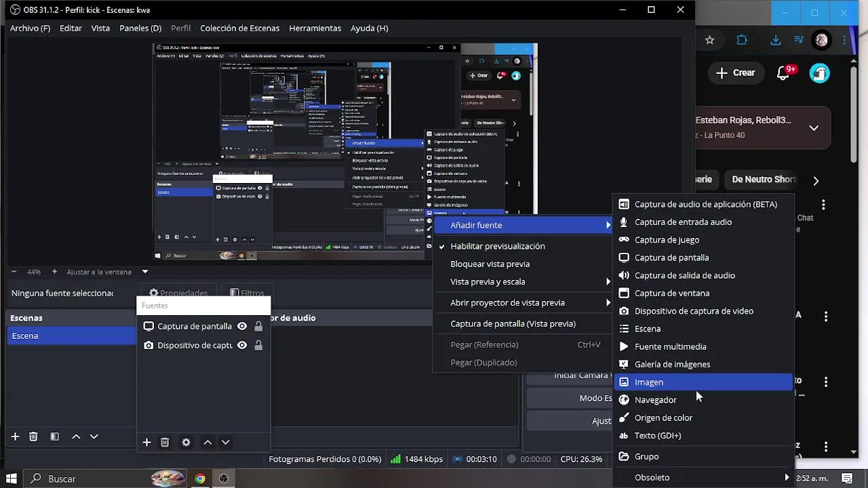Viewport: 868px width, 488px height.
Task: Open Ayuda (H) menu
Action: [370, 28]
